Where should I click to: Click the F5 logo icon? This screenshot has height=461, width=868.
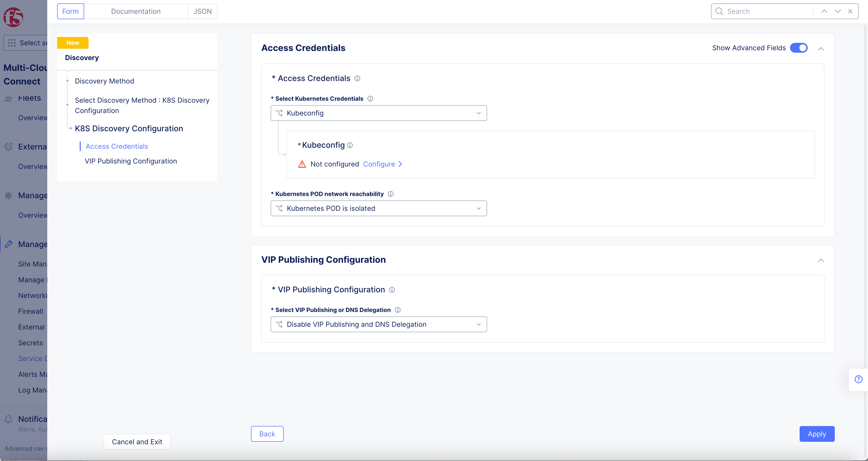pyautogui.click(x=13, y=17)
